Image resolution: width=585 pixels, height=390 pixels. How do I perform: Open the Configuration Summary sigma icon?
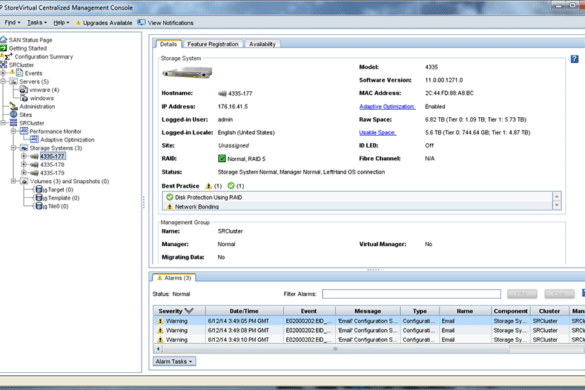pyautogui.click(x=8, y=56)
